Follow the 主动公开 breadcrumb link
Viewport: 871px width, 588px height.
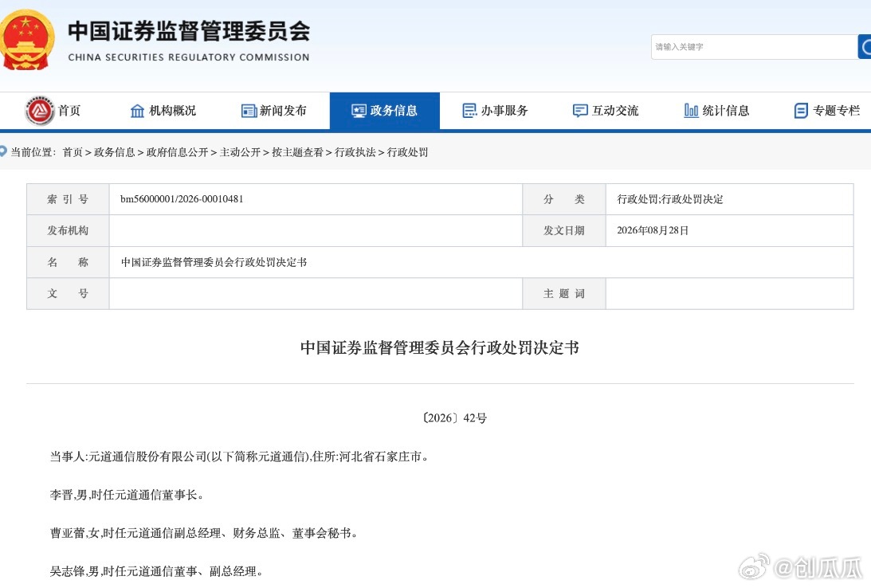coord(240,152)
